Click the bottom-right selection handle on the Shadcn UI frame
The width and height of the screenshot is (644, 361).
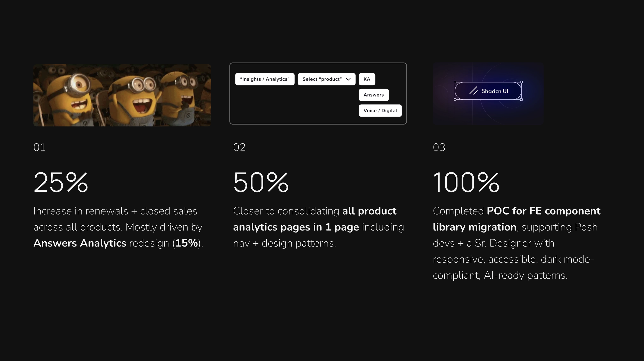(521, 100)
